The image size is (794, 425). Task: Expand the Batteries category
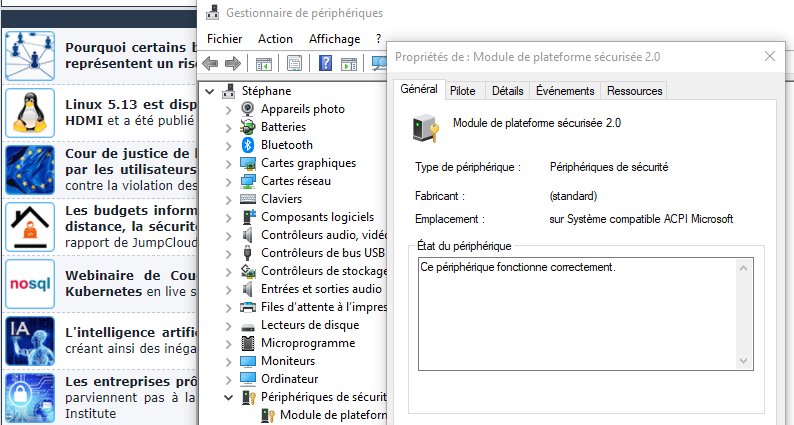pyautogui.click(x=229, y=128)
